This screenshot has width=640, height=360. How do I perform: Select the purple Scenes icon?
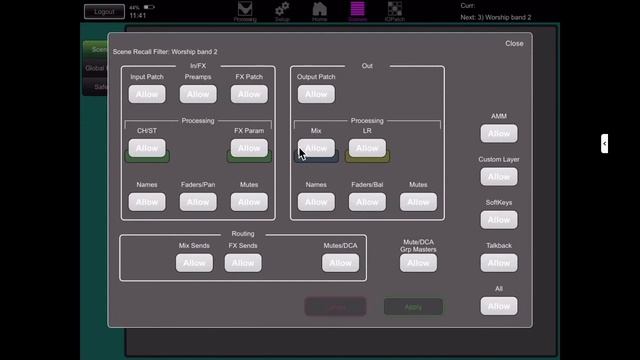[x=358, y=11]
